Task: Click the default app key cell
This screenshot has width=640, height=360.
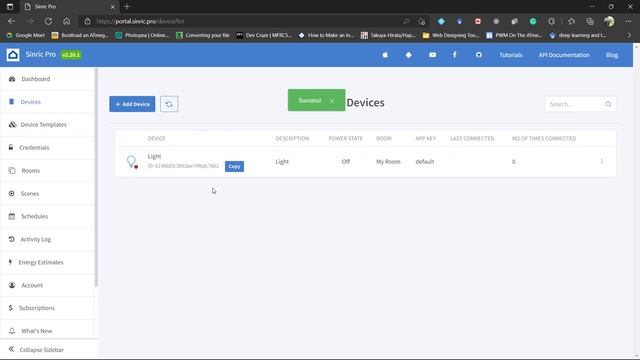Action: coord(425,162)
